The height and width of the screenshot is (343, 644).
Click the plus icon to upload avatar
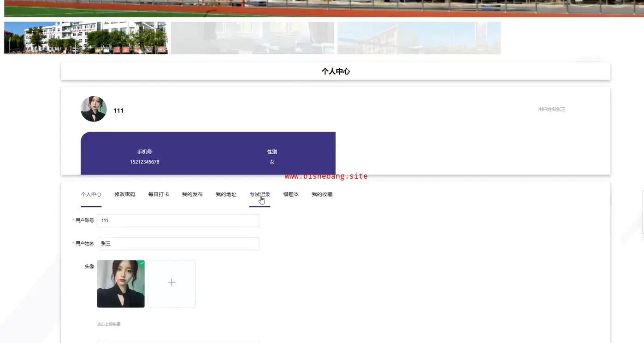171,283
